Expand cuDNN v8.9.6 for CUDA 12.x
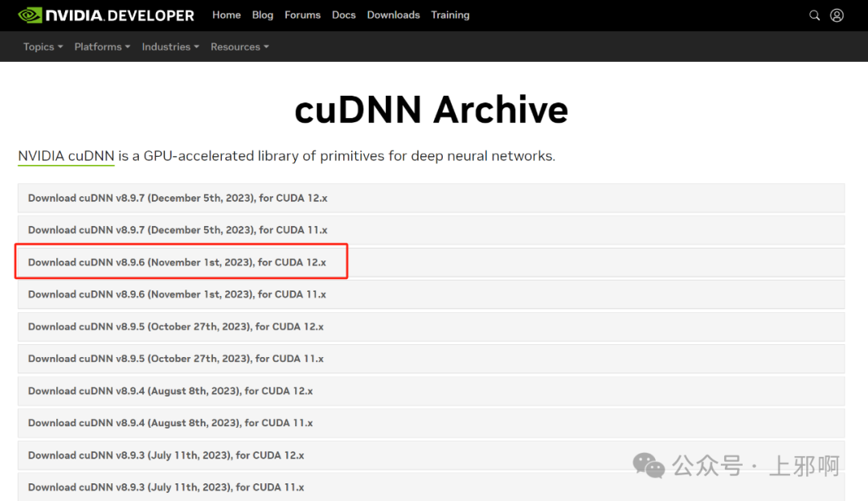The image size is (868, 501). coord(431,262)
